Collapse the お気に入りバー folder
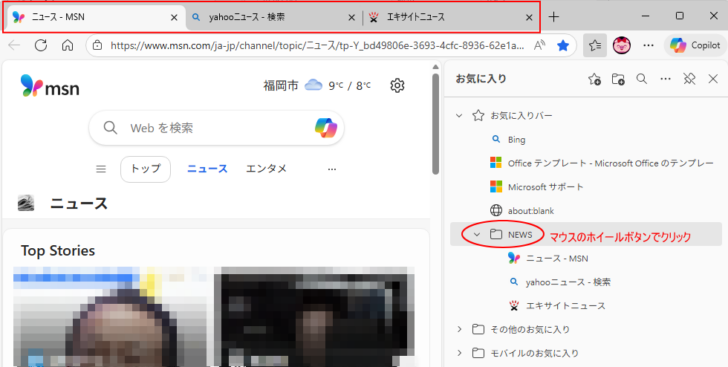Screen dimensions: 728x367 pyautogui.click(x=459, y=116)
